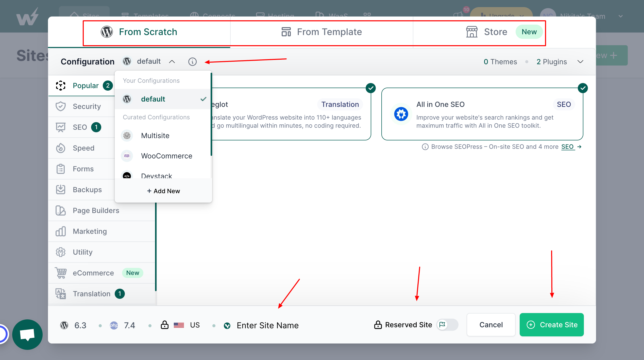Open the chat support bubble
Screen dimensions: 644x360
coord(27,334)
